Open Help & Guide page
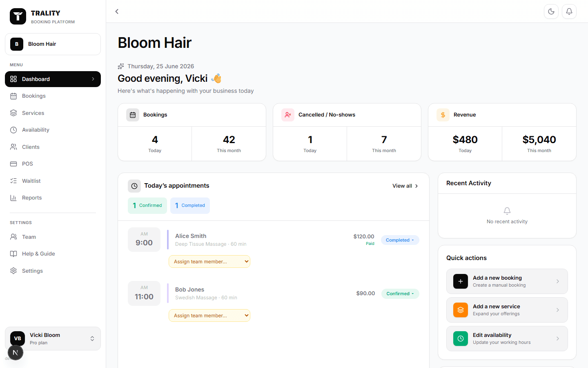Viewport: 588px width, 368px height. pyautogui.click(x=53, y=254)
